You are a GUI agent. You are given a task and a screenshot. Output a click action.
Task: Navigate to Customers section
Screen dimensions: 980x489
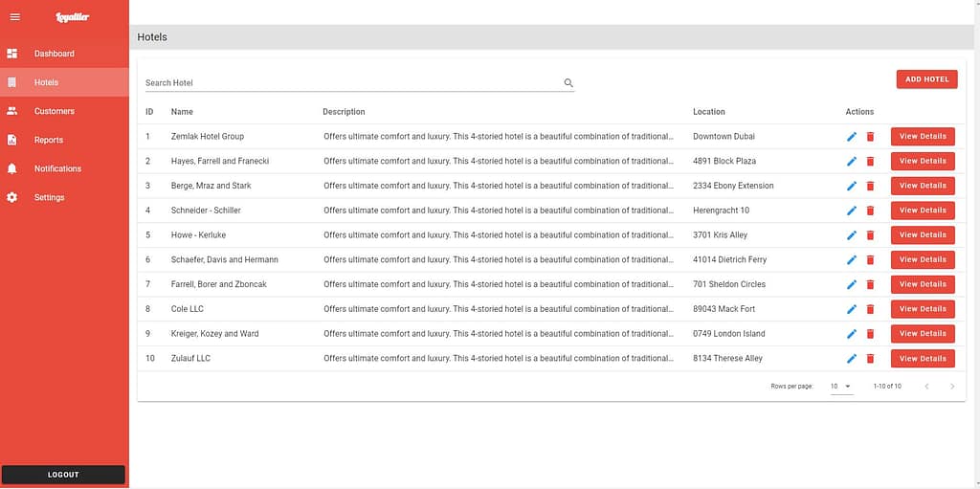(x=54, y=111)
